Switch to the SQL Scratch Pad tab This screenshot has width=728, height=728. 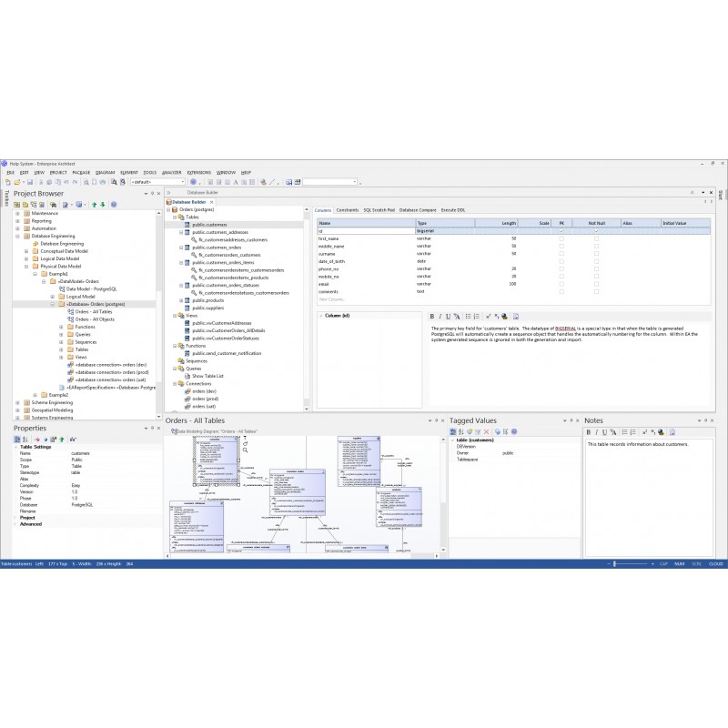(x=379, y=210)
